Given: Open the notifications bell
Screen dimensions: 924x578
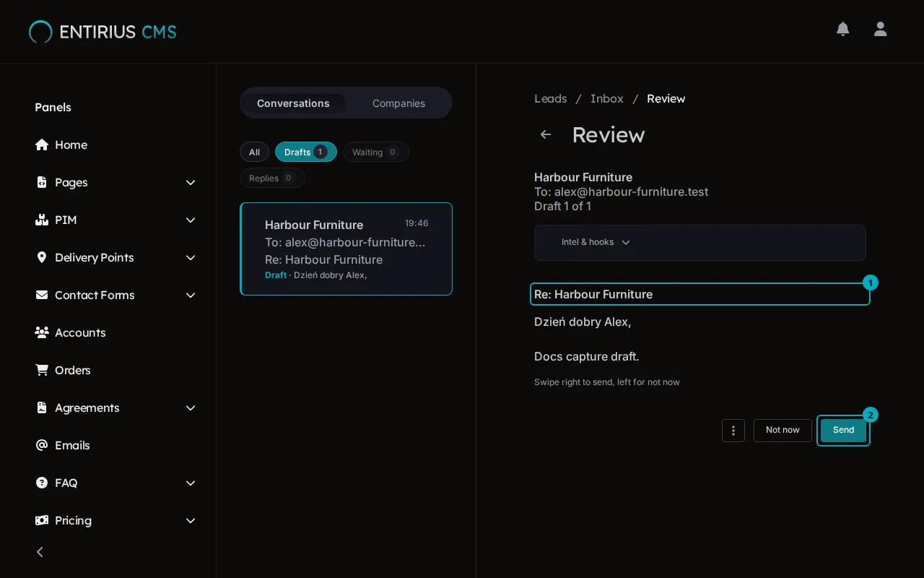Looking at the screenshot, I should click(842, 29).
